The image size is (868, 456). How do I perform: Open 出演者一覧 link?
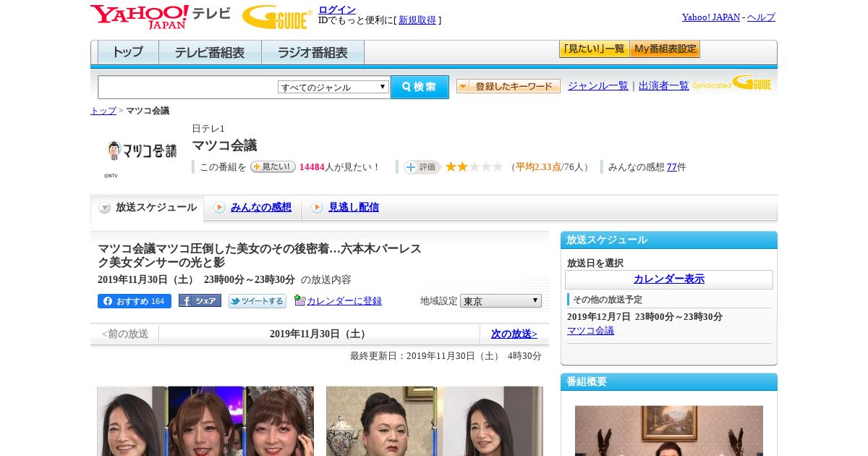(663, 85)
